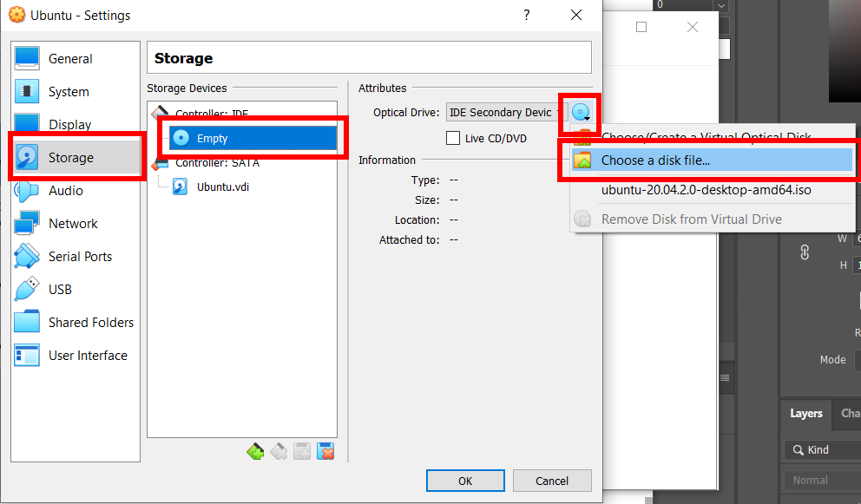Click the remove storage attachment icon
The width and height of the screenshot is (861, 504).
(x=325, y=451)
